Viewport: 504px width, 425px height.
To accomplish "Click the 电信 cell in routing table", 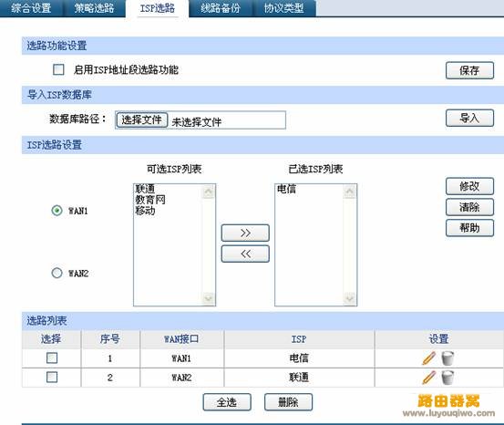I will tap(299, 358).
